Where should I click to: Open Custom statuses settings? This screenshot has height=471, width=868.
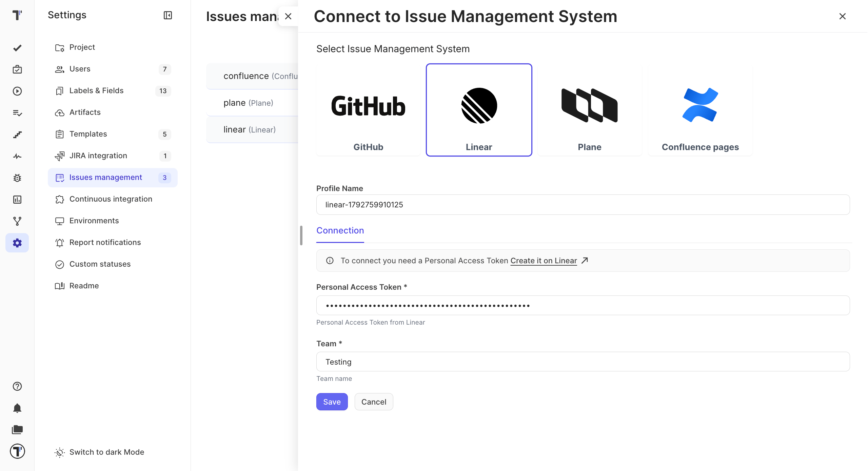click(x=113, y=264)
